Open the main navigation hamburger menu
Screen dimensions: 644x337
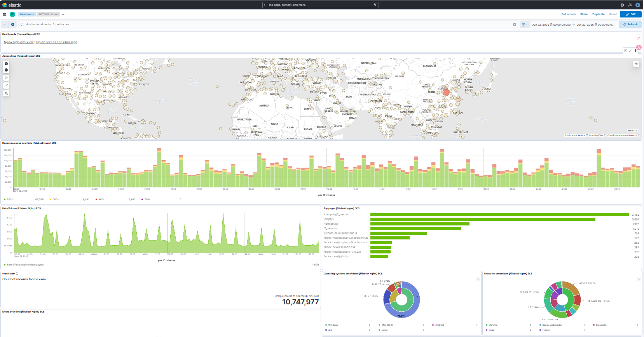(x=5, y=14)
